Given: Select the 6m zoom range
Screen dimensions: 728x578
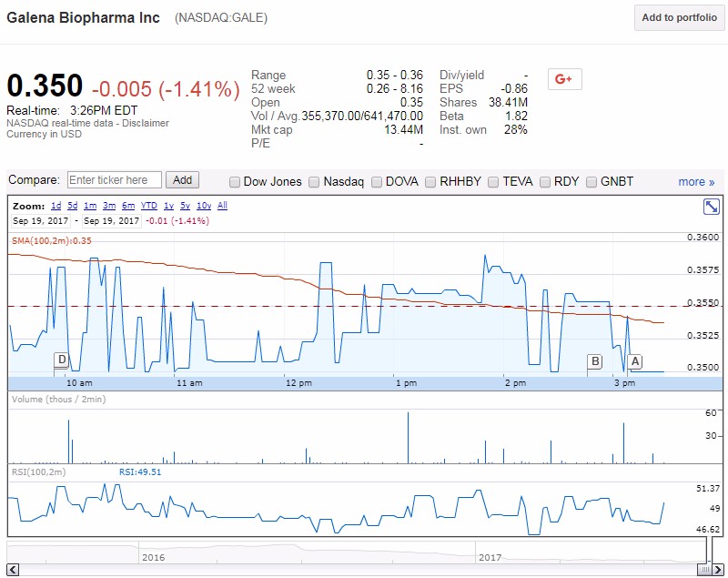Looking at the screenshot, I should coord(128,206).
